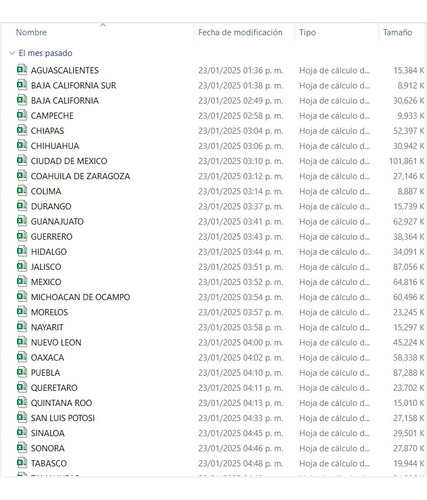This screenshot has width=427, height=500.
Task: Click the Excel icon next to DURANGO
Action: 22,206
